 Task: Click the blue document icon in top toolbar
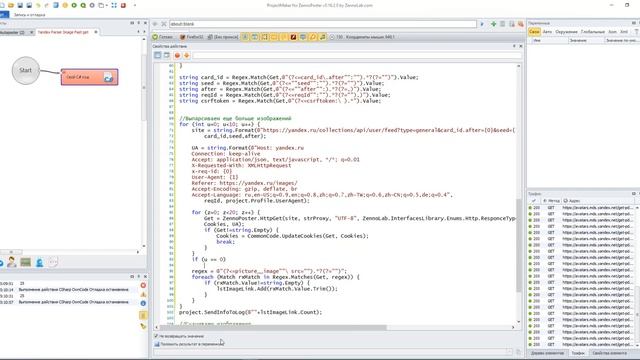pos(56,5)
